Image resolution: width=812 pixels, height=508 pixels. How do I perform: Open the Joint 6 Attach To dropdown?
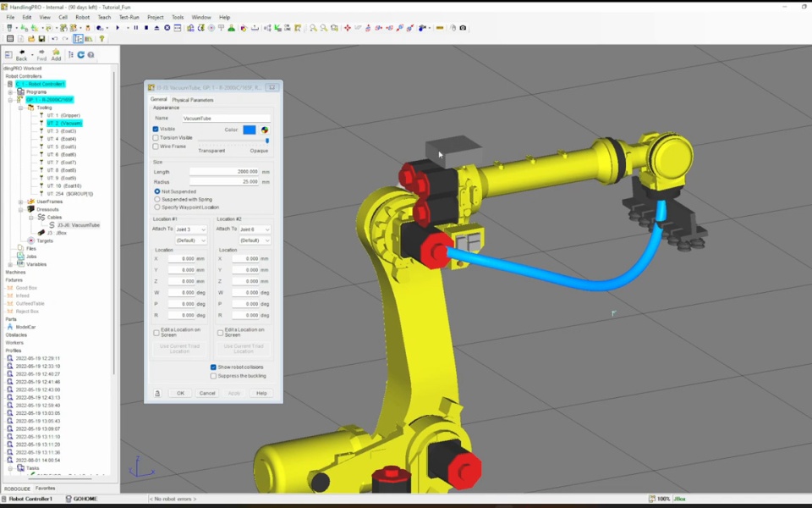[255, 229]
